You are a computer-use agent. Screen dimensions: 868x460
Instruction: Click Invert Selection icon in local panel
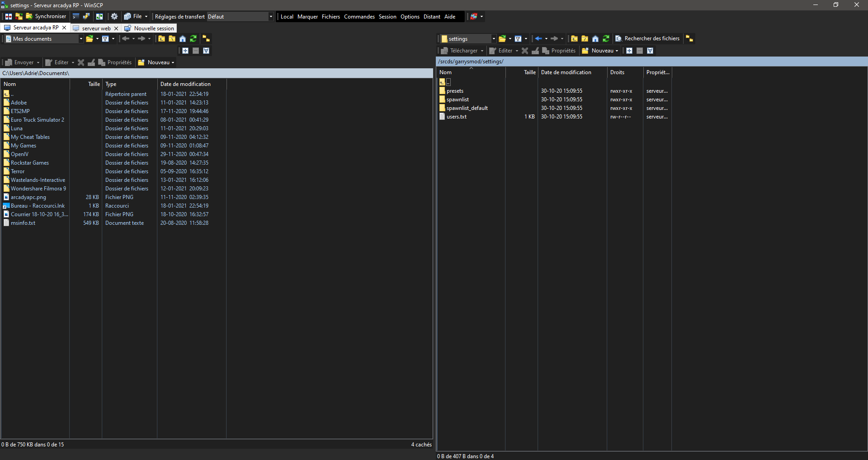pos(206,51)
